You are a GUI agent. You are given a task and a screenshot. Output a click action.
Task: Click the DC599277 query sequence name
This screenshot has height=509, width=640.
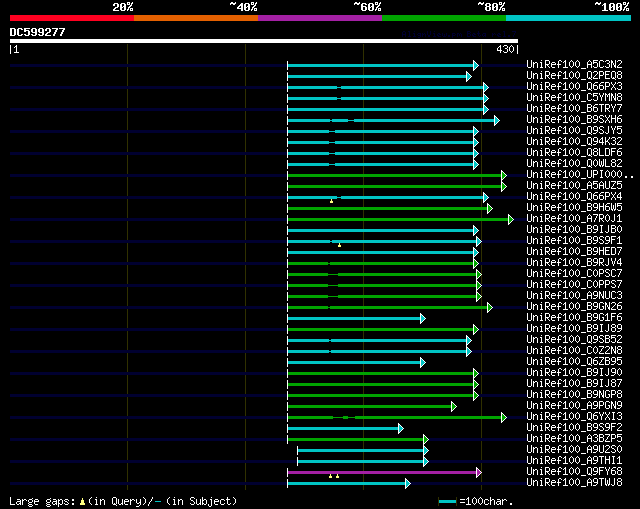coord(38,32)
